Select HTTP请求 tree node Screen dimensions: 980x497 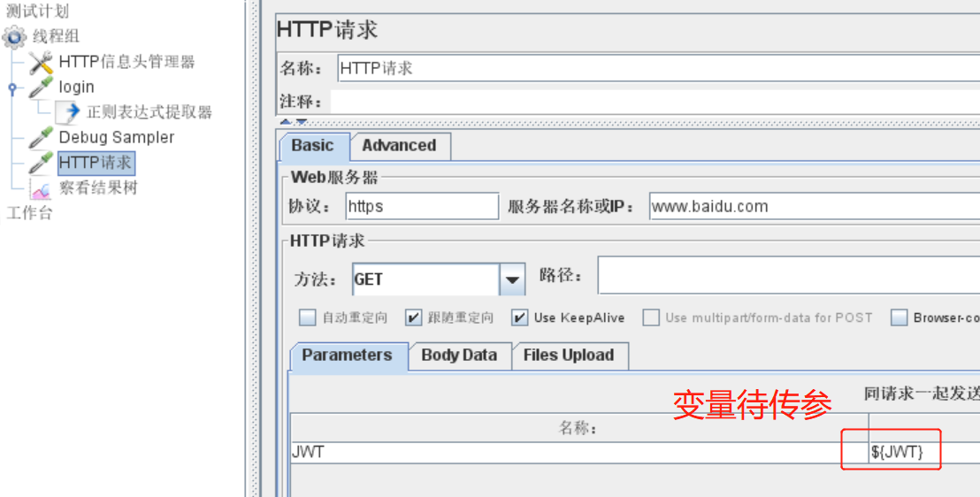pyautogui.click(x=95, y=163)
